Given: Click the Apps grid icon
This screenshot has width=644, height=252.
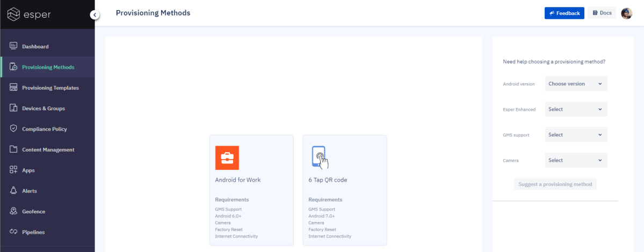Looking at the screenshot, I should 13,170.
